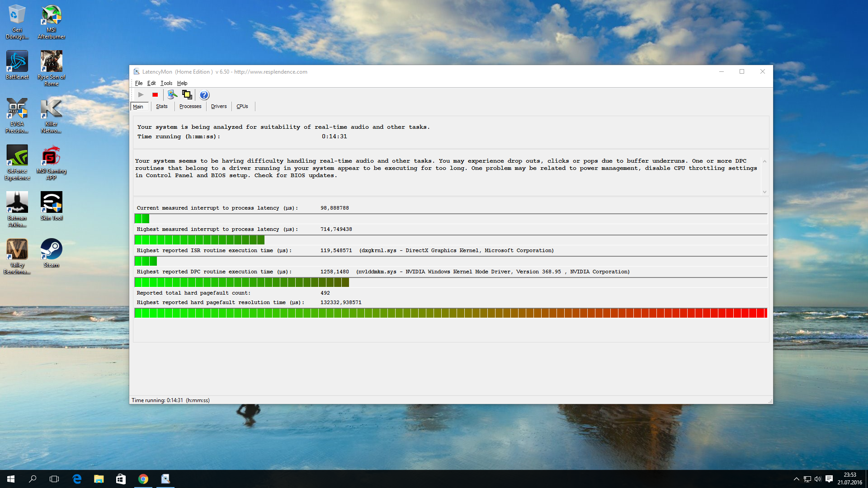The width and height of the screenshot is (868, 488).
Task: Switch to the Processes tab
Action: pos(190,107)
